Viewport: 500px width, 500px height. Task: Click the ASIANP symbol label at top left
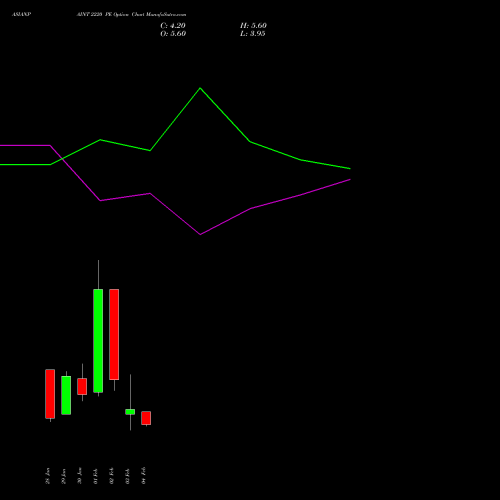[22, 15]
